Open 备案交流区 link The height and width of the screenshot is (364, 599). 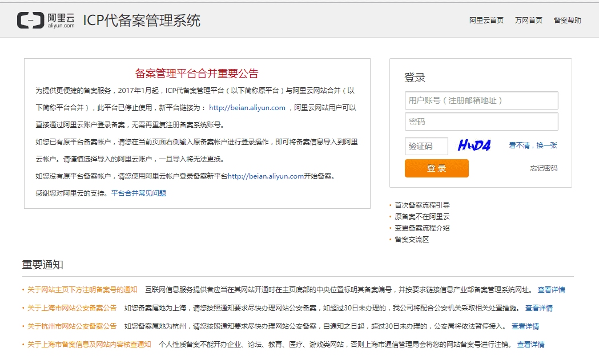[x=412, y=240]
